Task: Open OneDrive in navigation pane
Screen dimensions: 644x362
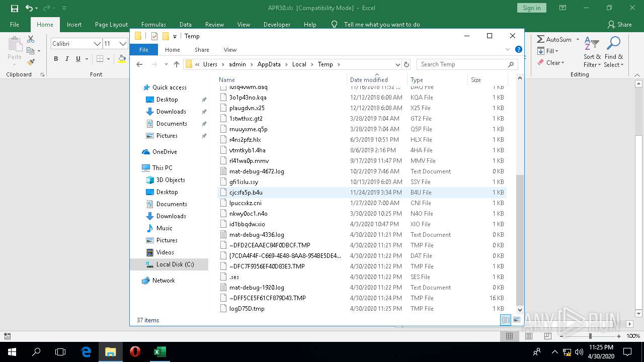Action: [x=165, y=152]
